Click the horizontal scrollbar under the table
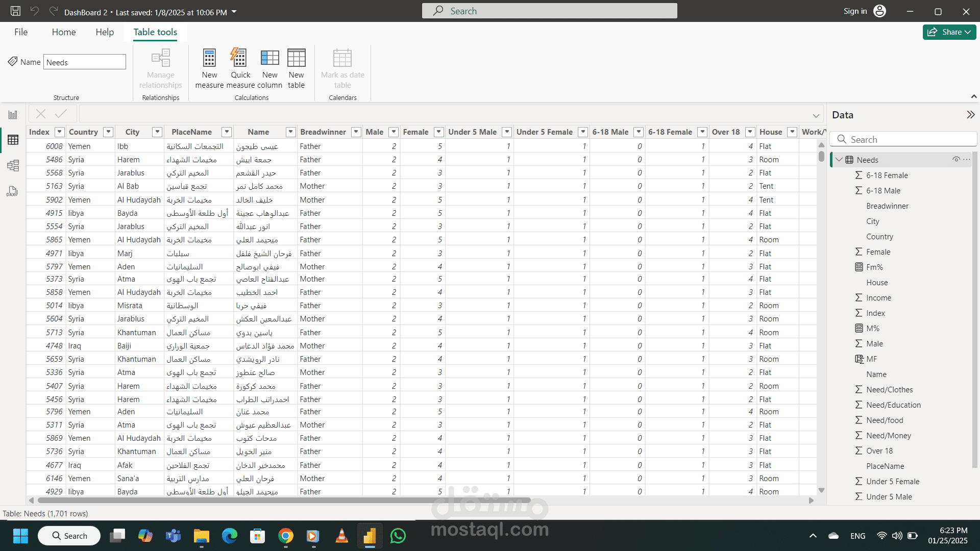The image size is (980, 551). 284,500
